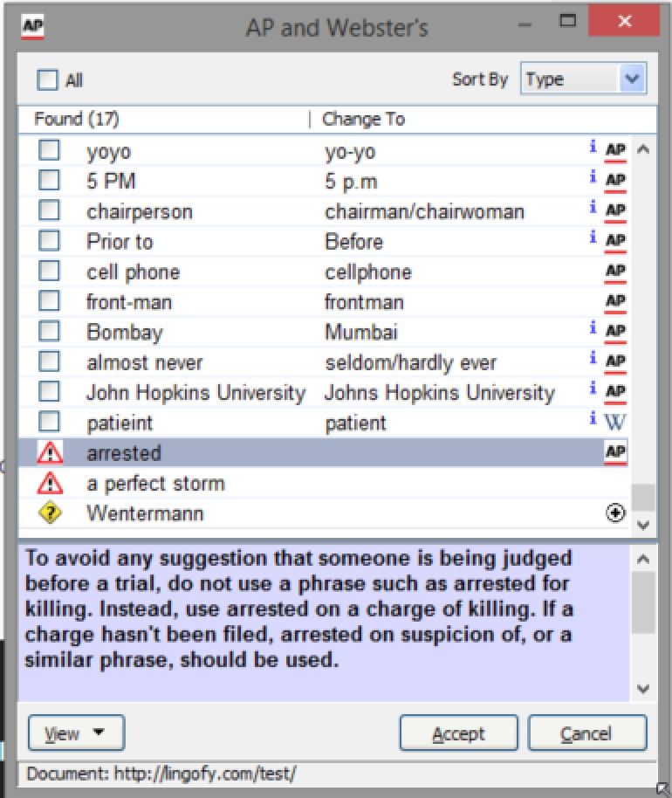The image size is (672, 798).
Task: Select the a perfect storm entry
Action: [155, 484]
